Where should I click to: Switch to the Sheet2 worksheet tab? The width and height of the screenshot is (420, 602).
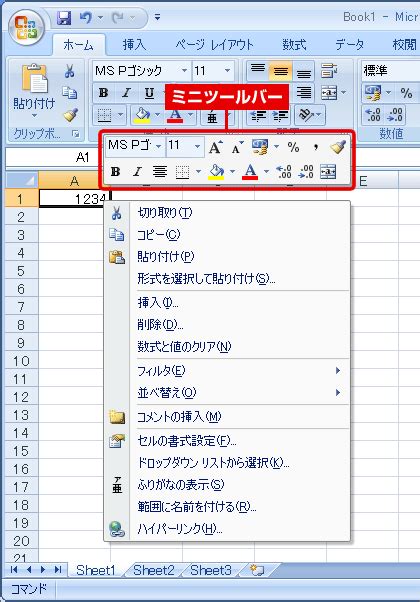pyautogui.click(x=154, y=570)
